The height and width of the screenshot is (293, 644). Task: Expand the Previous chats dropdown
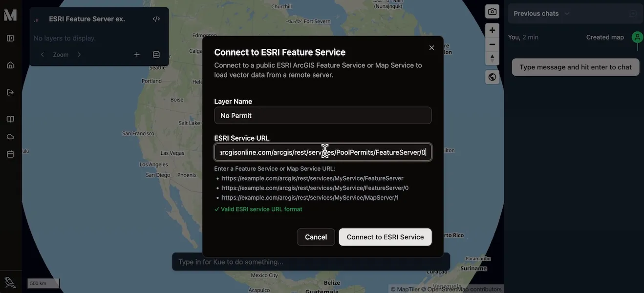point(542,14)
